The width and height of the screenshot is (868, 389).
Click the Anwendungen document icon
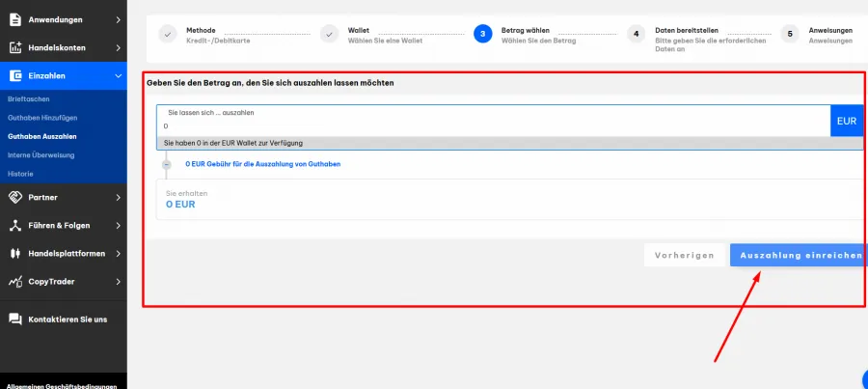[x=15, y=19]
